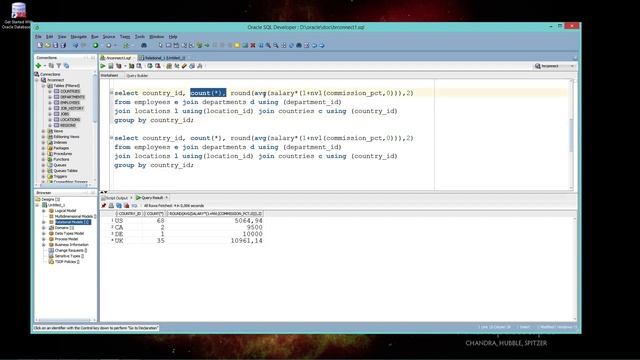Select the LOCATIONS table
Screen dimensions: 640x360
pyautogui.click(x=70, y=120)
